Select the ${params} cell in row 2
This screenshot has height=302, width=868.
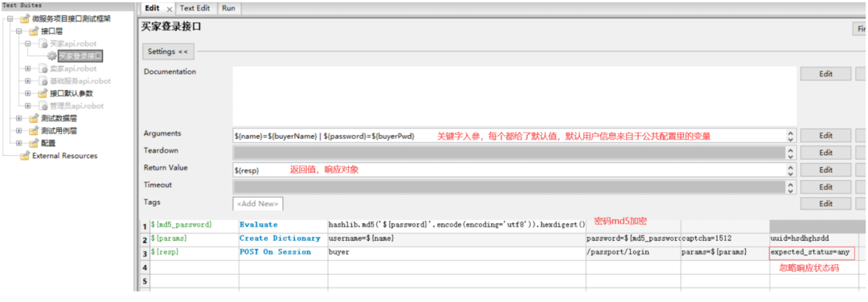tap(194, 239)
